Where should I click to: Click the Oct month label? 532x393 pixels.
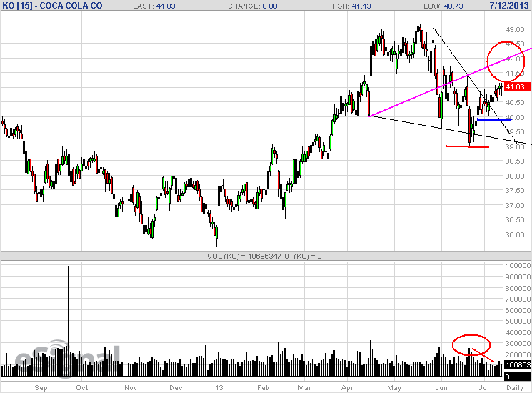point(82,387)
